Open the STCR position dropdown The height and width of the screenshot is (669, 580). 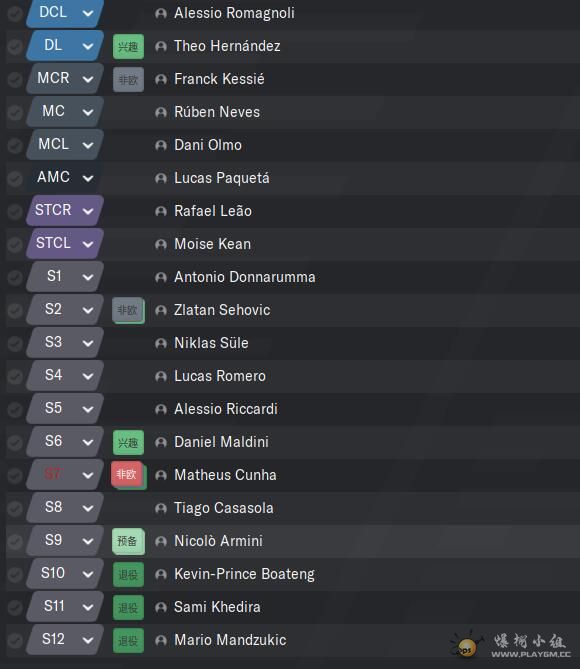pyautogui.click(x=65, y=210)
